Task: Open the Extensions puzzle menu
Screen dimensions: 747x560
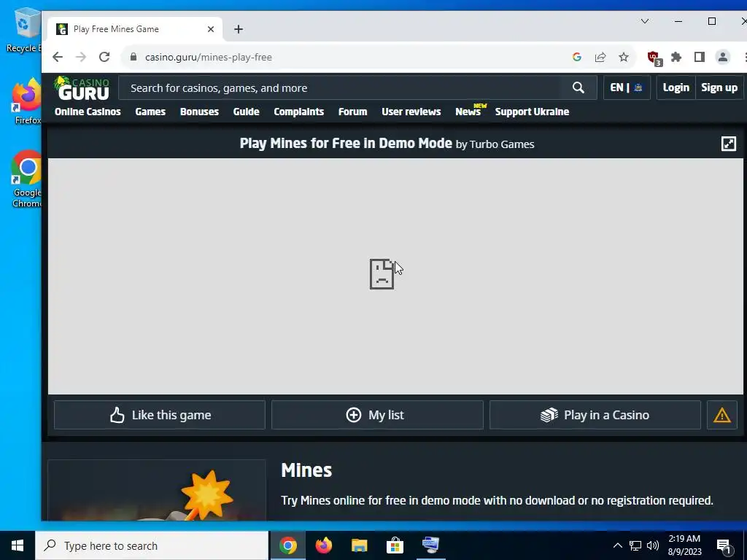Action: pos(676,57)
